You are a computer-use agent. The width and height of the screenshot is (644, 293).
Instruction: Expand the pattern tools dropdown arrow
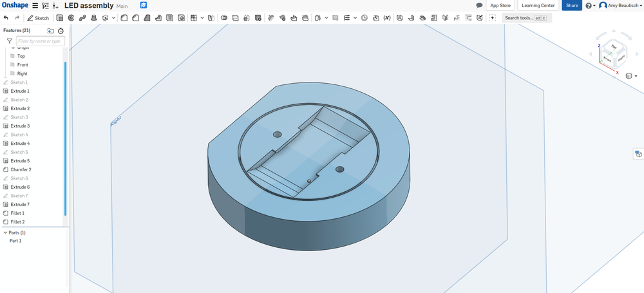pyautogui.click(x=202, y=17)
